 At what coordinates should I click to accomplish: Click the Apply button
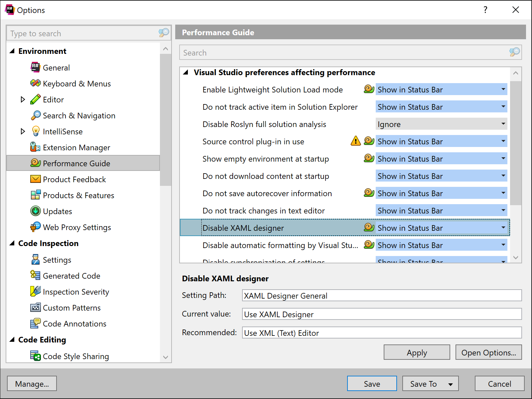[x=417, y=352]
